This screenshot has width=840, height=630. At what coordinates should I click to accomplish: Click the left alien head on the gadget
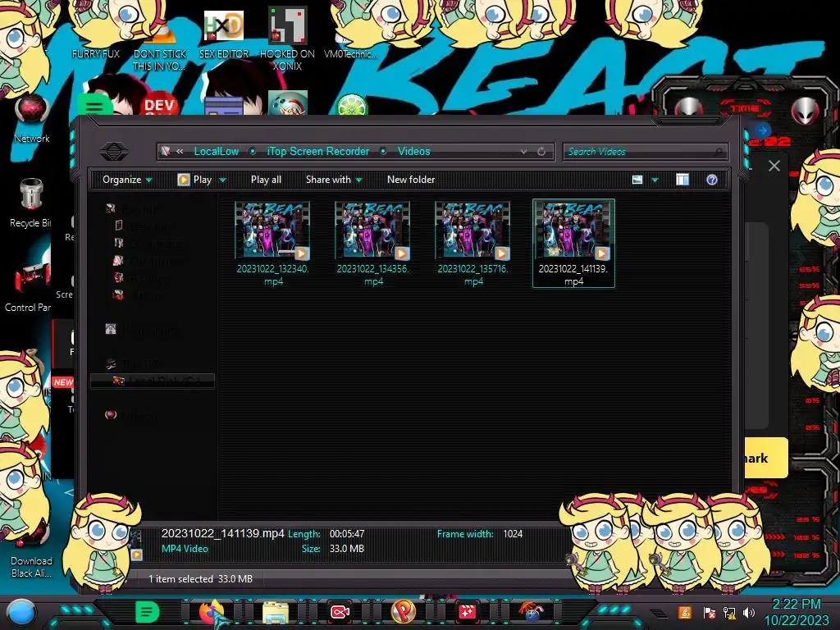coord(688,109)
